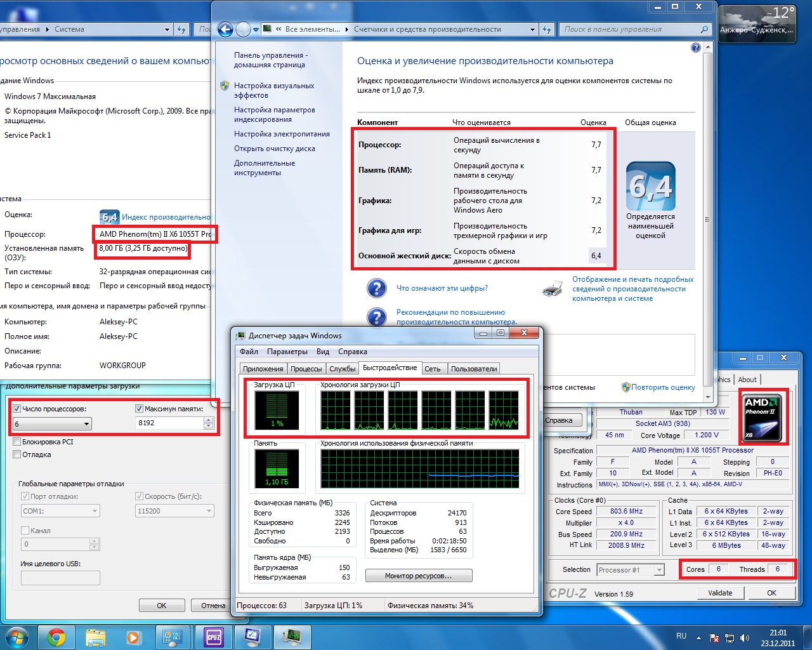
Task: Click the maximum memory field showing 8192
Action: point(169,423)
